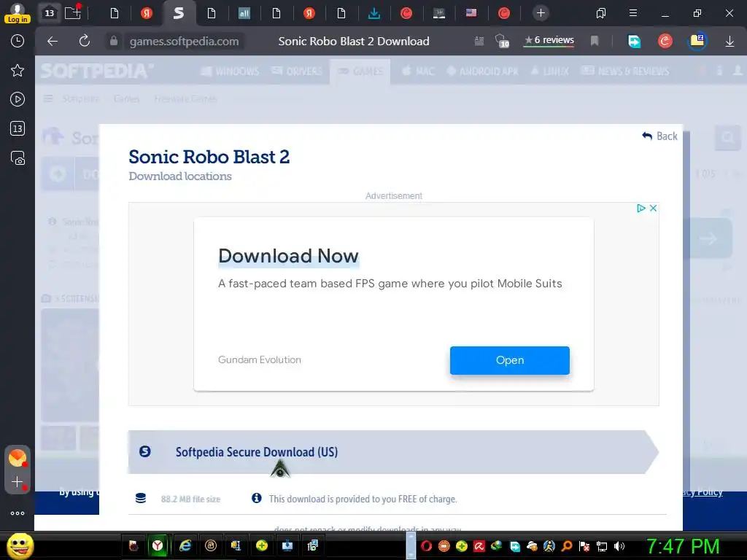Switch to the tab labeled 'all'
Screen dimensions: 747x560
244,13
